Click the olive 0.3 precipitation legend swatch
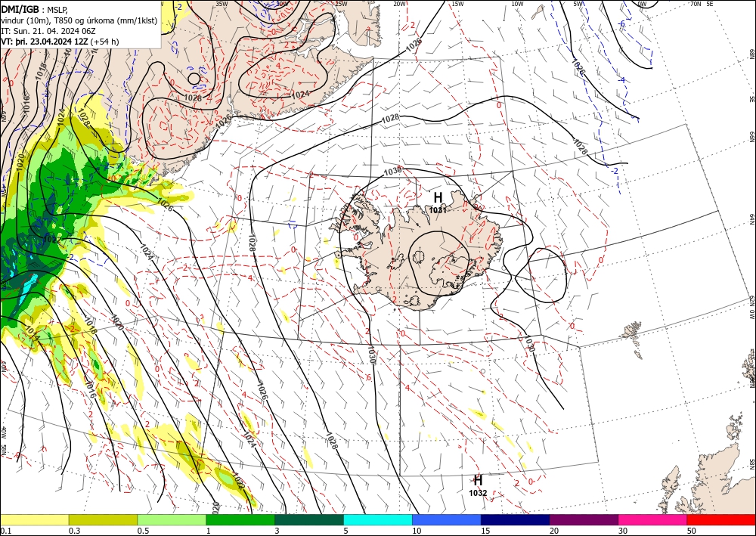This screenshot has width=756, height=536. click(x=103, y=519)
